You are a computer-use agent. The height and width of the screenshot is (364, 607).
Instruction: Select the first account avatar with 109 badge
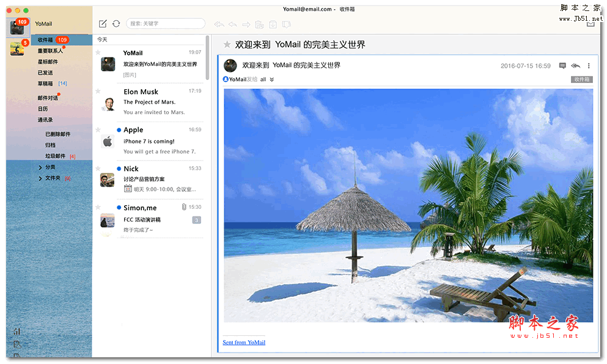click(17, 27)
